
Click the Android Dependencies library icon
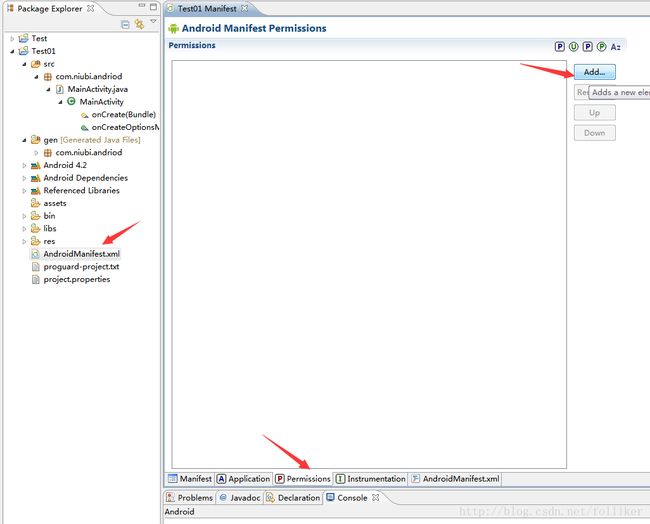pos(36,178)
